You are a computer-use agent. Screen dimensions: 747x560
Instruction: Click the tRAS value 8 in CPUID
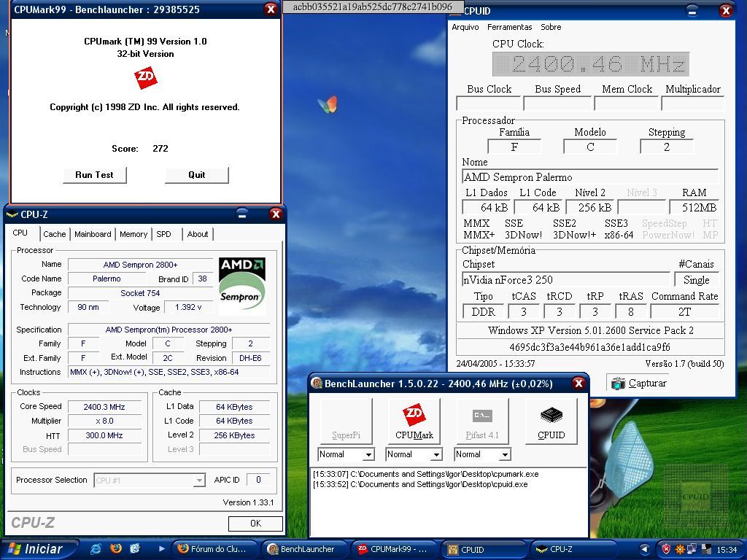pyautogui.click(x=631, y=312)
